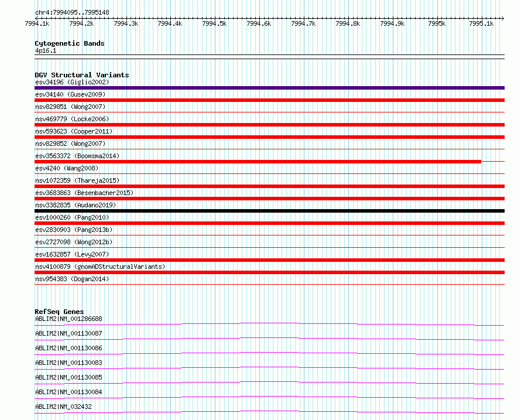Click ABLIM2|NM_001286688 transcript label
Viewport: 521px width, 420px height.
pos(68,319)
